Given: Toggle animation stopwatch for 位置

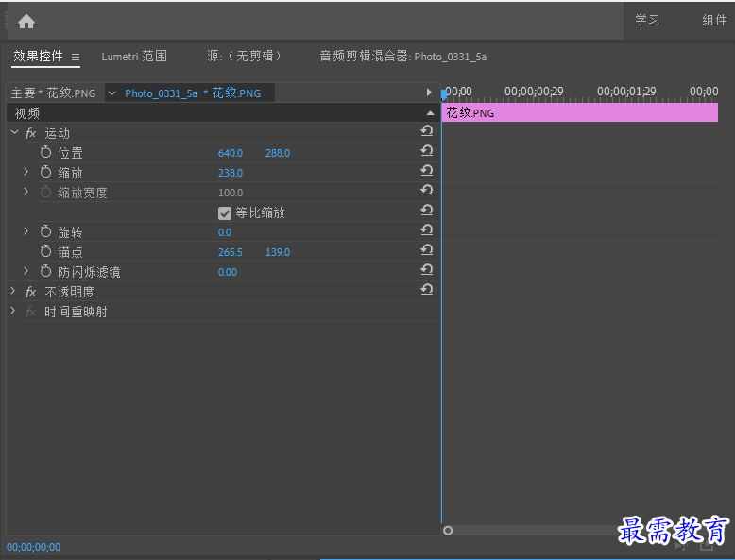Looking at the screenshot, I should (45, 152).
